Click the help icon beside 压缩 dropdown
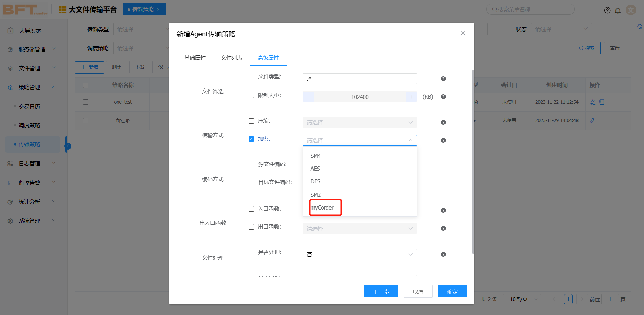The height and width of the screenshot is (315, 644). coord(443,122)
